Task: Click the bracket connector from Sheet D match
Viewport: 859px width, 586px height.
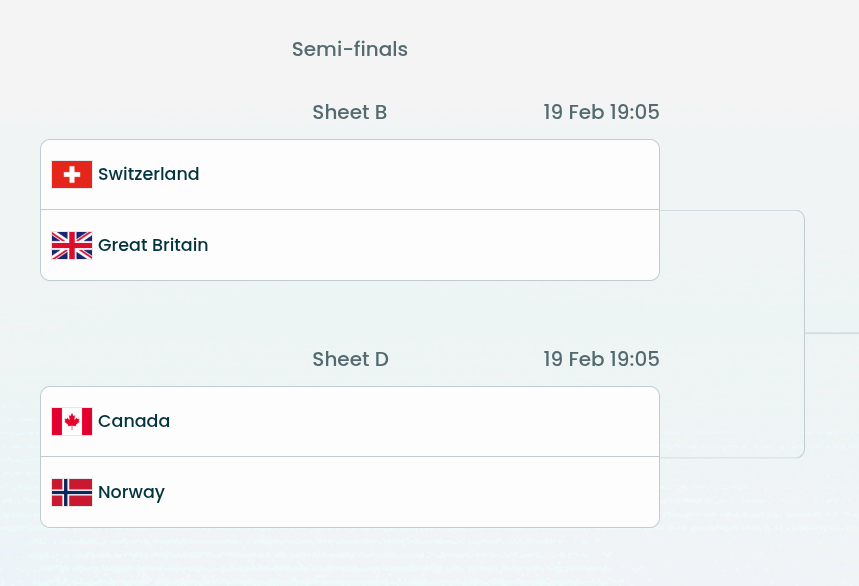Action: (732, 458)
